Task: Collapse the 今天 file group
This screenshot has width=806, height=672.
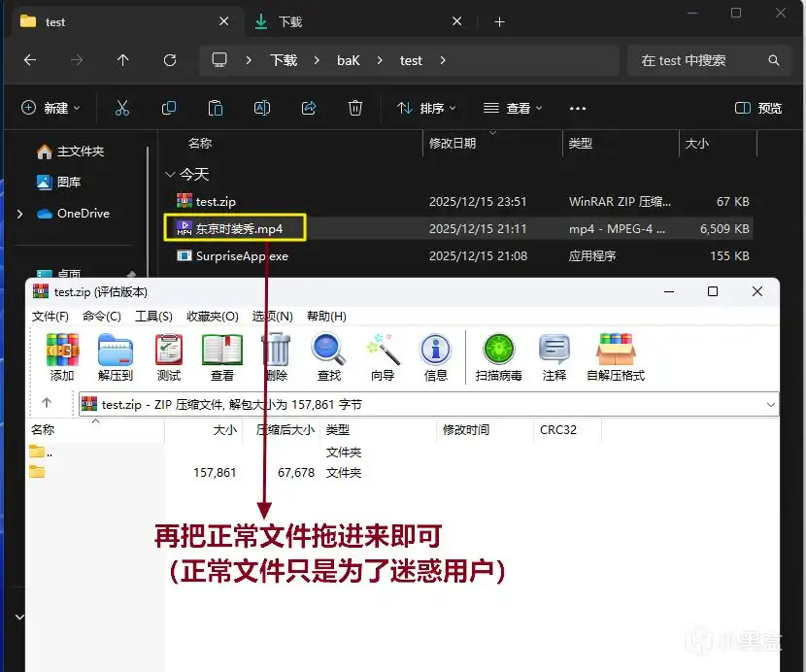Action: point(170,175)
